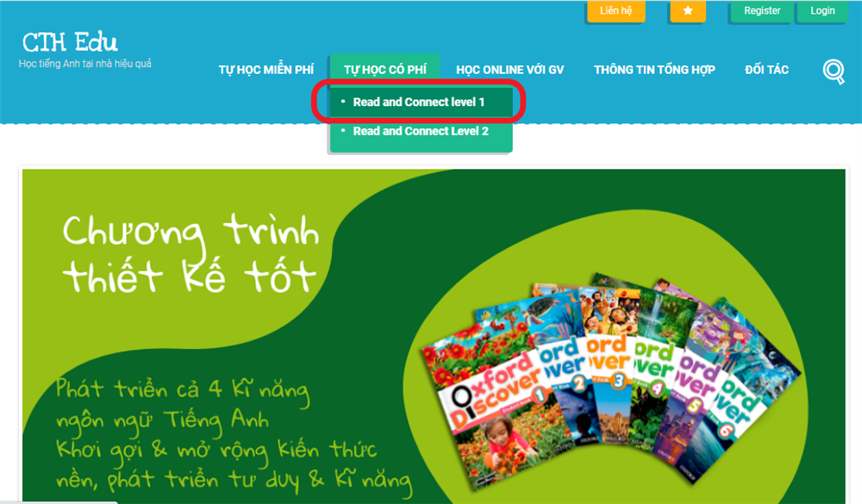The width and height of the screenshot is (862, 504).
Task: Click the CTH Edu site logo
Action: [70, 42]
